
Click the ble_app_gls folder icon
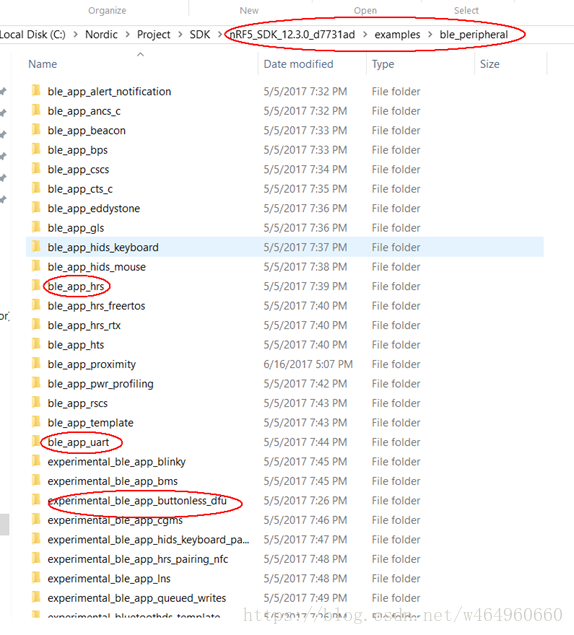click(36, 227)
